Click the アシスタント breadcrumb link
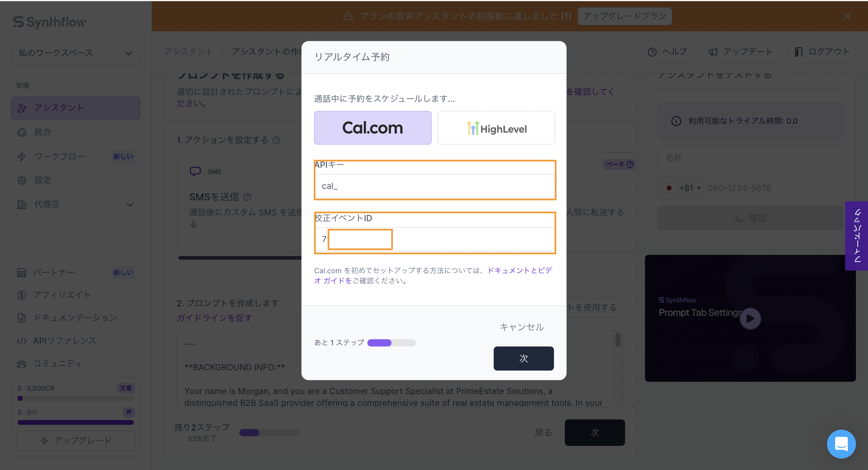868x470 pixels. pyautogui.click(x=189, y=52)
